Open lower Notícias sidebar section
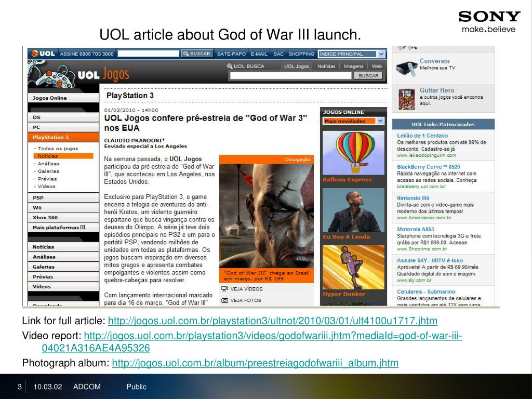Screen dimensions: 532x399 (x=63, y=247)
